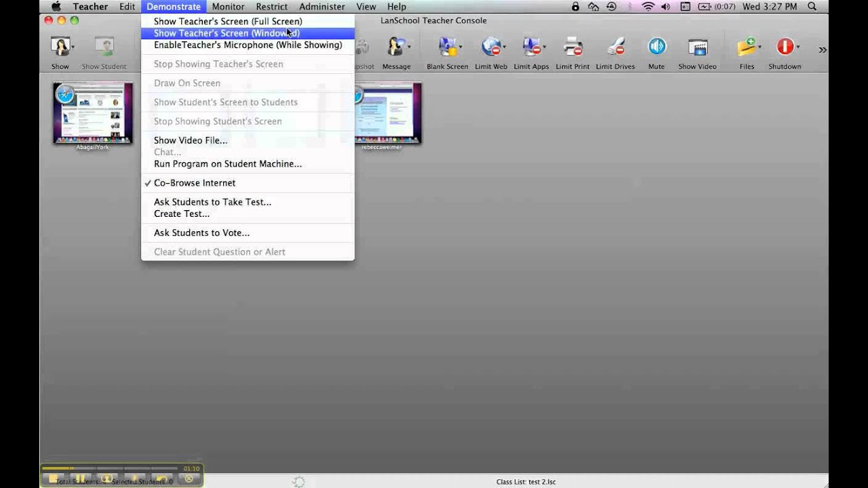Viewport: 868px width, 488px height.
Task: Open the Shutdown dropdown arrow
Action: pyautogui.click(x=798, y=47)
